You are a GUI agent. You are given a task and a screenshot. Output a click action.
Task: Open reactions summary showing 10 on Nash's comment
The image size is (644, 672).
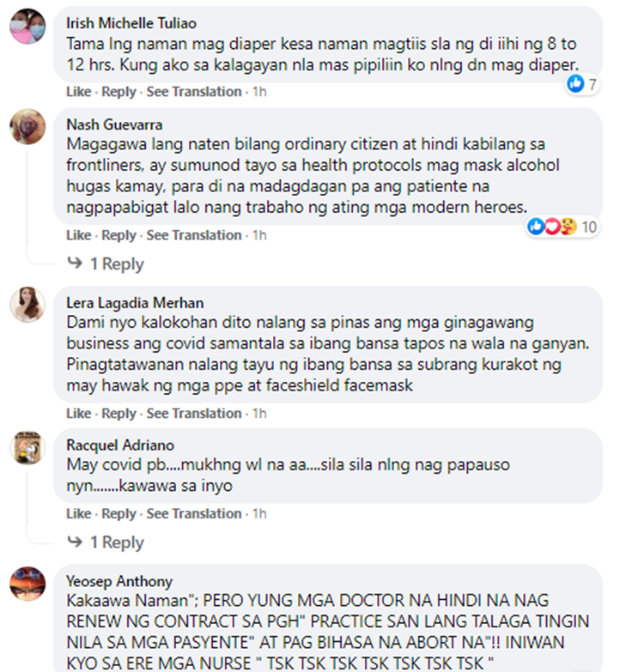(562, 227)
